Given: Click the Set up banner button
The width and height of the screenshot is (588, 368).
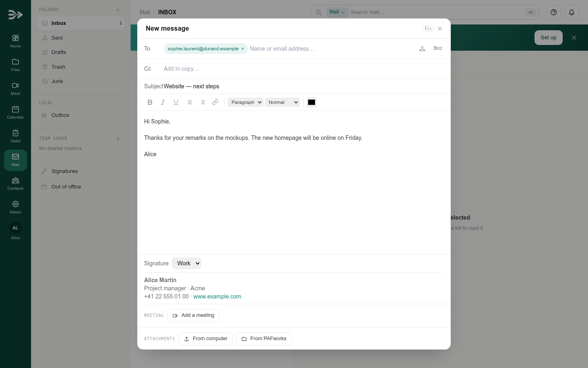Looking at the screenshot, I should pyautogui.click(x=548, y=38).
